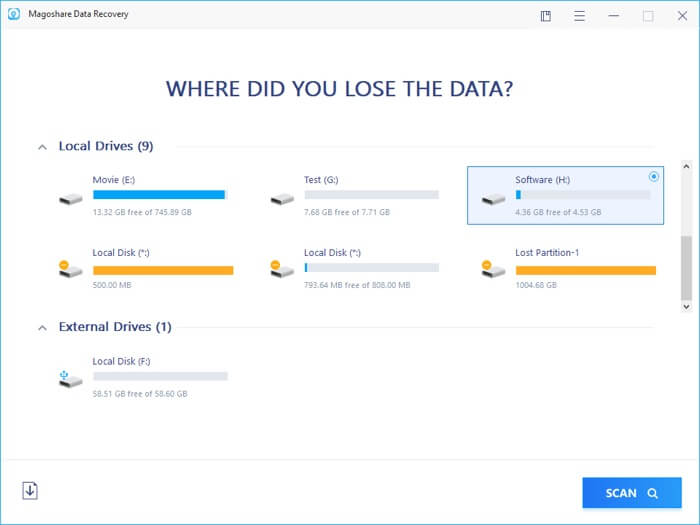
Task: Start scanning with the SCAN button
Action: pos(632,493)
